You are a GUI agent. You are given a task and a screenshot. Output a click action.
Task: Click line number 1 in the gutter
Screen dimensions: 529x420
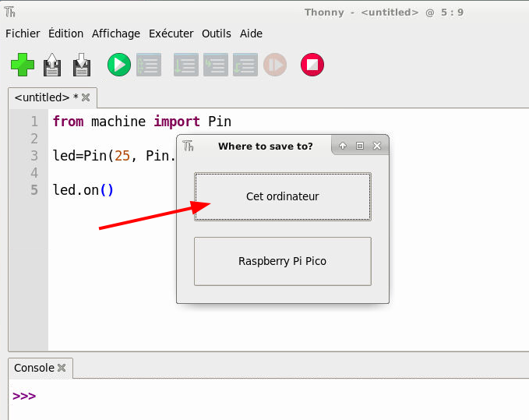(x=34, y=121)
